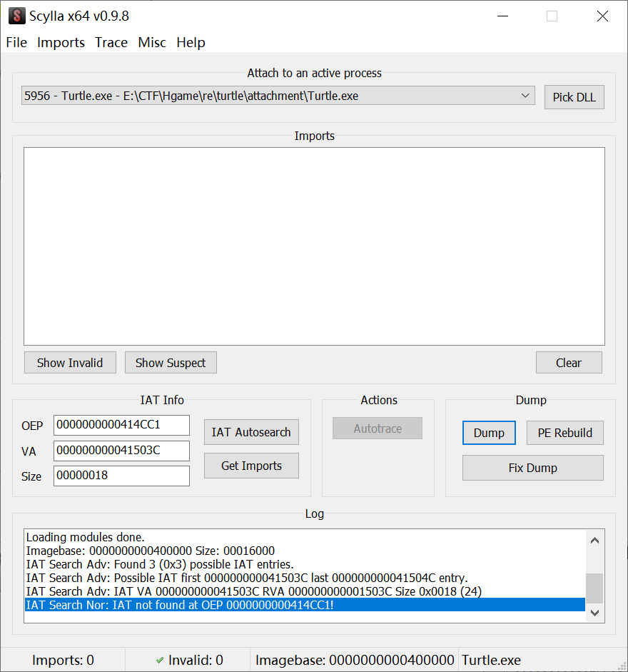This screenshot has height=672, width=628.
Task: Select the 'IAT VA ... RVA' log line
Action: click(305, 591)
